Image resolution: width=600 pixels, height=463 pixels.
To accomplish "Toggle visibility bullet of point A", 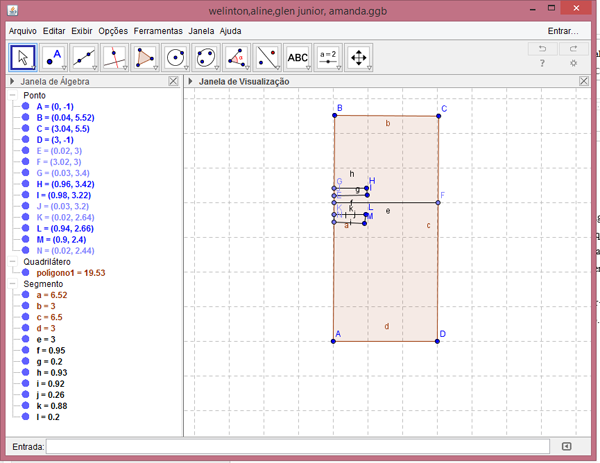I will pos(26,106).
